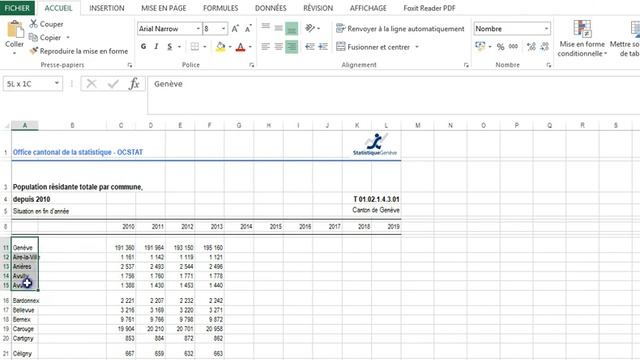Image resolution: width=640 pixels, height=360 pixels.
Task: Align text right
Action: (x=291, y=47)
